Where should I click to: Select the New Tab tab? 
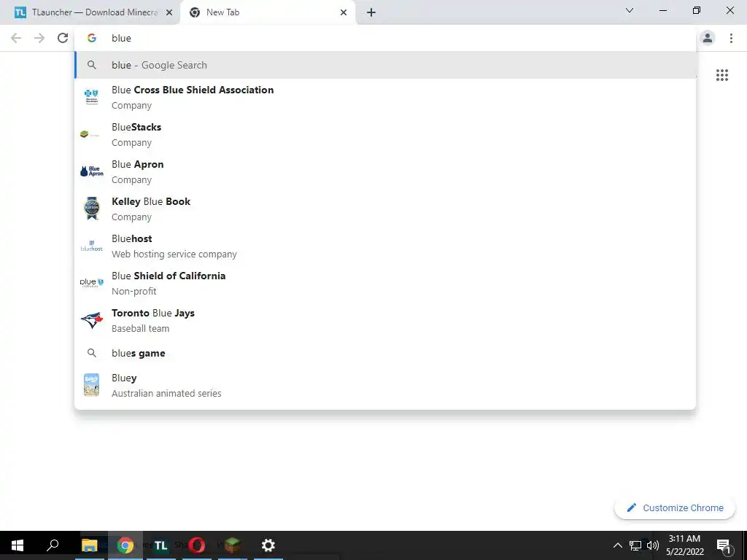267,12
